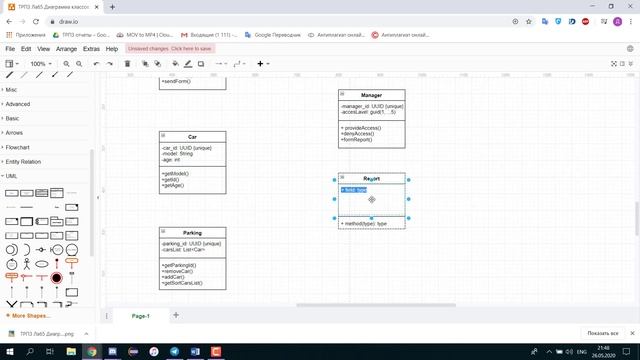640x360 pixels.
Task: Open File Explorer from the taskbar
Action: tap(71, 351)
